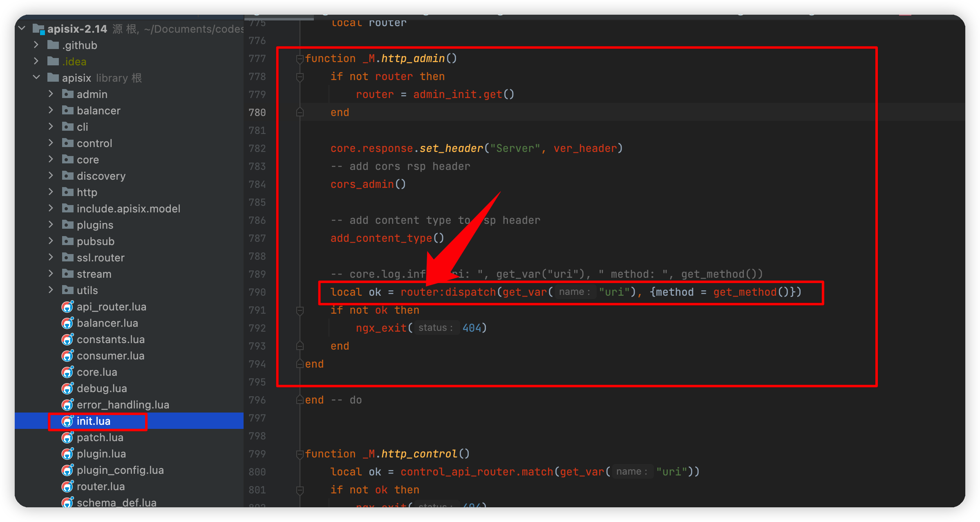Collapse the http_control function fold marker
Viewport: 980px width, 522px height.
tap(300, 454)
